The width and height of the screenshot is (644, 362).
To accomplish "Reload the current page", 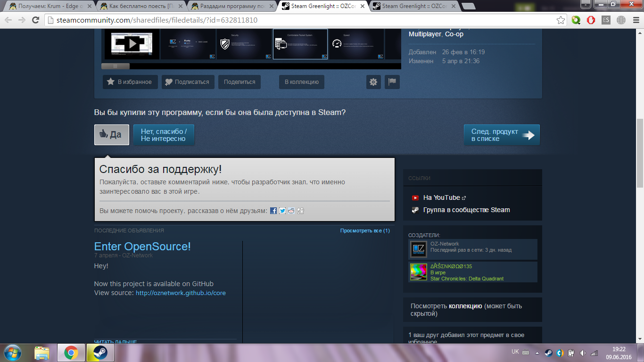I will point(35,20).
